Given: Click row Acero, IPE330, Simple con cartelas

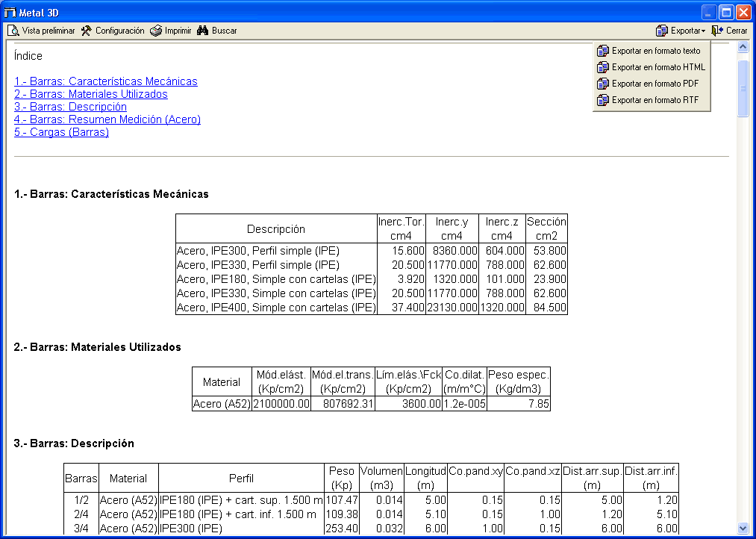Looking at the screenshot, I should pyautogui.click(x=371, y=293).
